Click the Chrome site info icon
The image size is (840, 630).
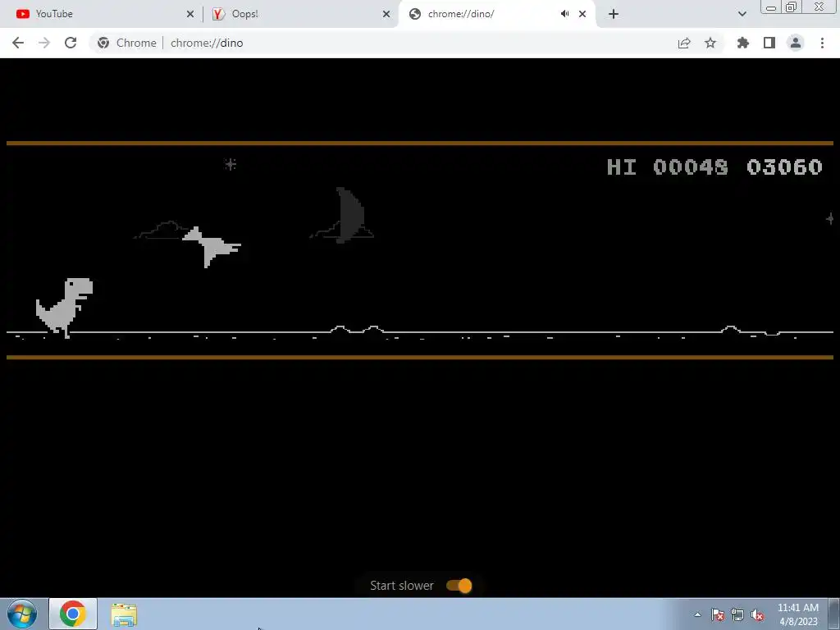point(103,43)
